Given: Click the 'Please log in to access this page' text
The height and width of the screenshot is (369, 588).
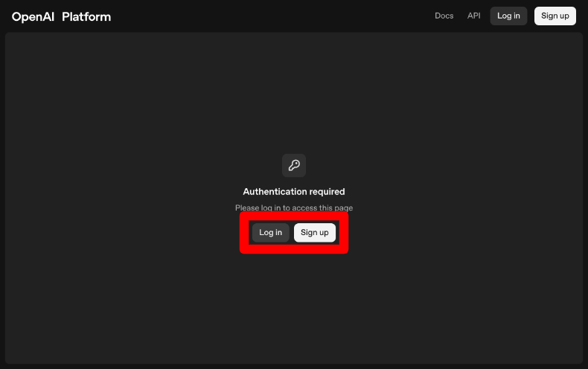Looking at the screenshot, I should (294, 208).
